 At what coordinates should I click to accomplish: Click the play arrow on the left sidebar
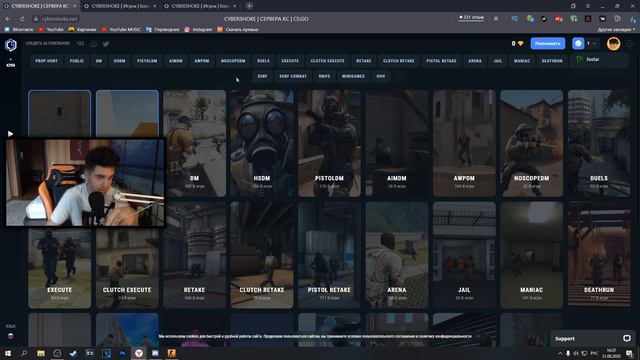pyautogui.click(x=10, y=133)
